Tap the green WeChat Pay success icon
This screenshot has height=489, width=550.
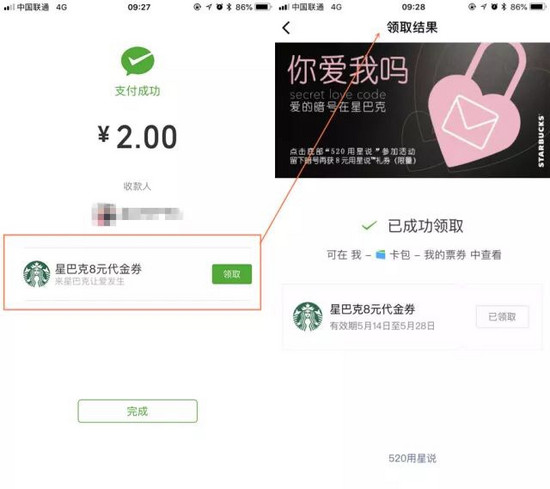click(138, 61)
